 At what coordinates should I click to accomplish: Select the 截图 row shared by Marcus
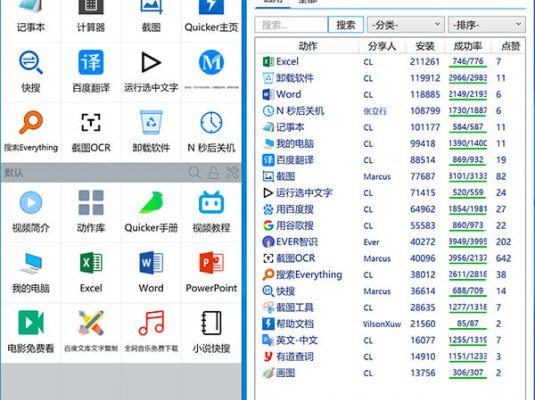coord(391,176)
